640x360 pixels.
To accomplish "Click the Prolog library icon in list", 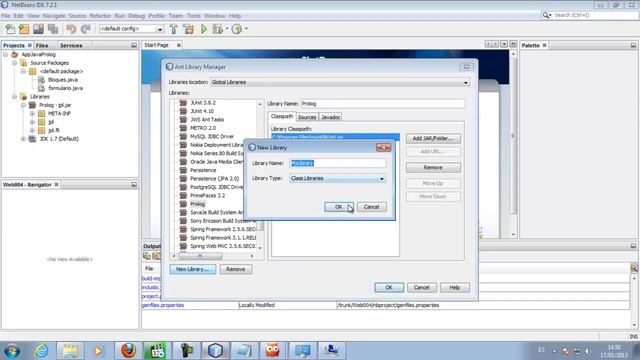I will click(183, 204).
